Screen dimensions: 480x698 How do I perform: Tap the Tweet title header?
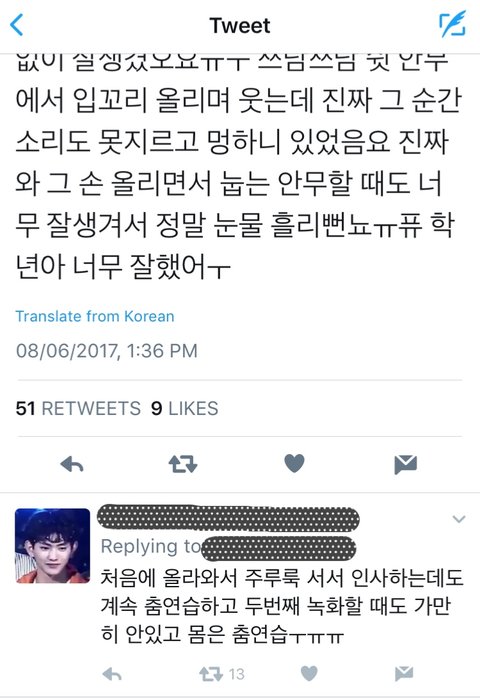(x=240, y=25)
